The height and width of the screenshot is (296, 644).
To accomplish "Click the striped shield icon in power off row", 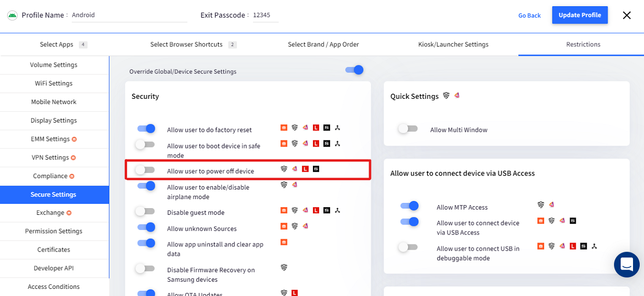I will coord(284,169).
